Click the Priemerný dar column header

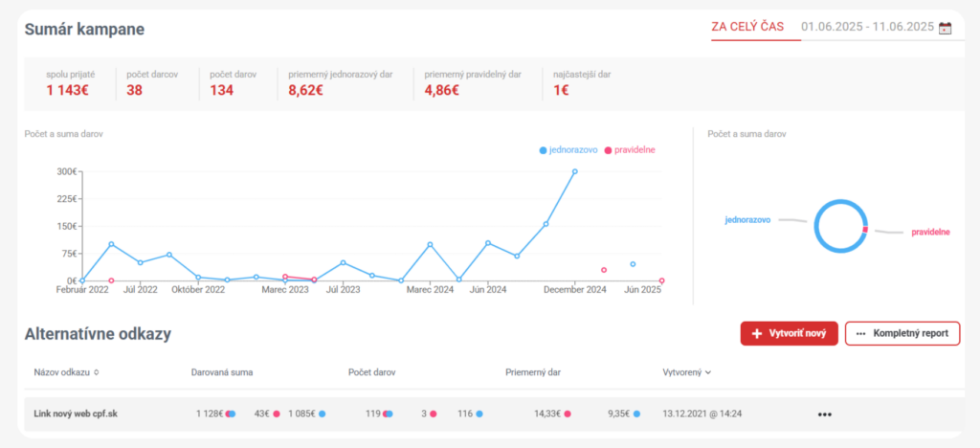[532, 372]
